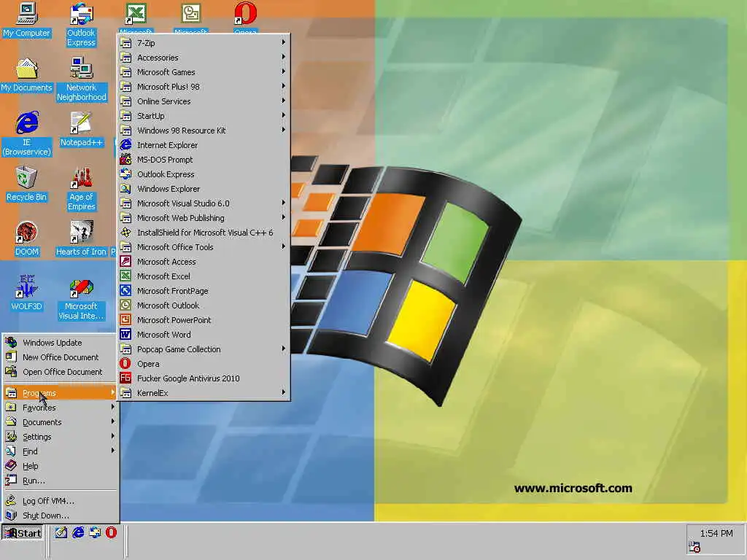747x560 pixels.
Task: Click the system tray scheduler icon
Action: (x=694, y=547)
